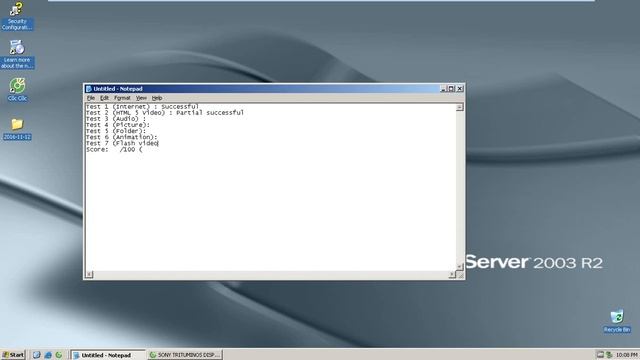The width and height of the screenshot is (640, 360).
Task: Click the Show Desktop quick launch icon
Action: pos(37,355)
